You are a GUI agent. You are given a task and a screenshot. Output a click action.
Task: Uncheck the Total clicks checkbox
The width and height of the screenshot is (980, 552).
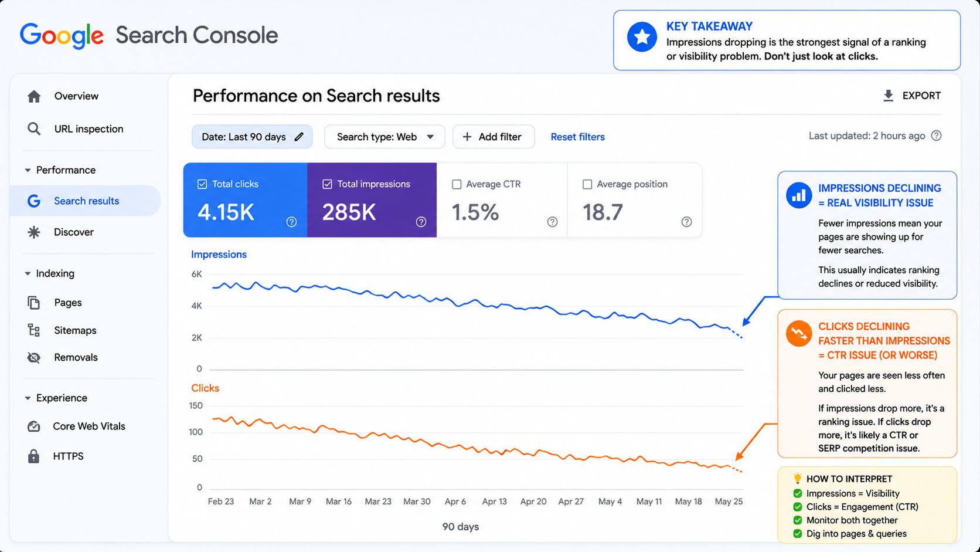(202, 184)
